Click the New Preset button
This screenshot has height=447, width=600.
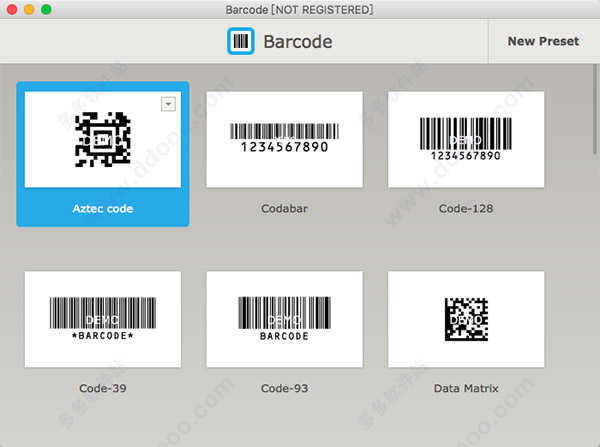click(x=543, y=41)
